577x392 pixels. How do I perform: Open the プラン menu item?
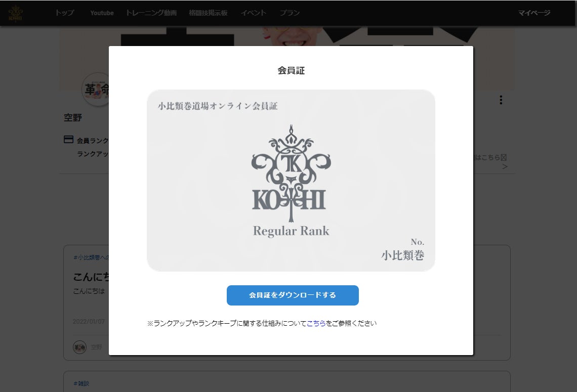click(x=290, y=13)
